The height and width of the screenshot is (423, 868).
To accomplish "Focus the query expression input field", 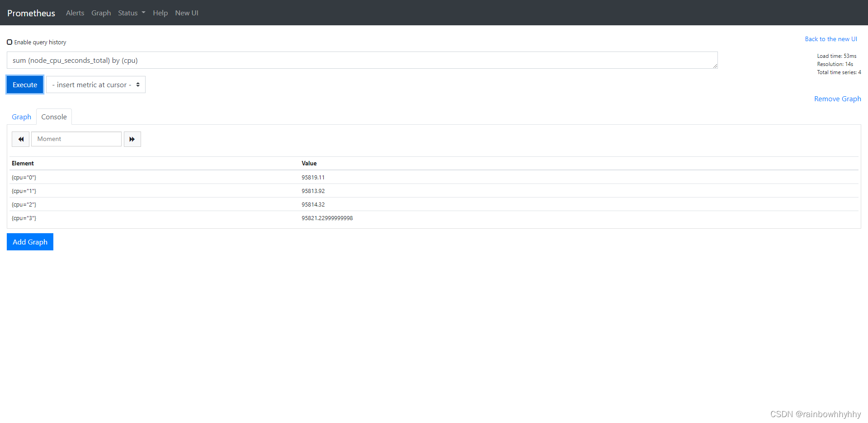I will [362, 60].
